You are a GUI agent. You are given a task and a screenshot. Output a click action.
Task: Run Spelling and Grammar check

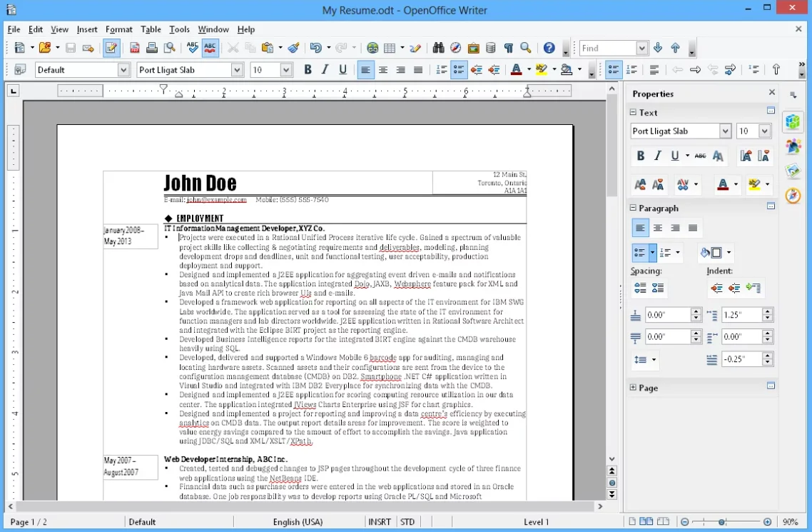(192, 49)
